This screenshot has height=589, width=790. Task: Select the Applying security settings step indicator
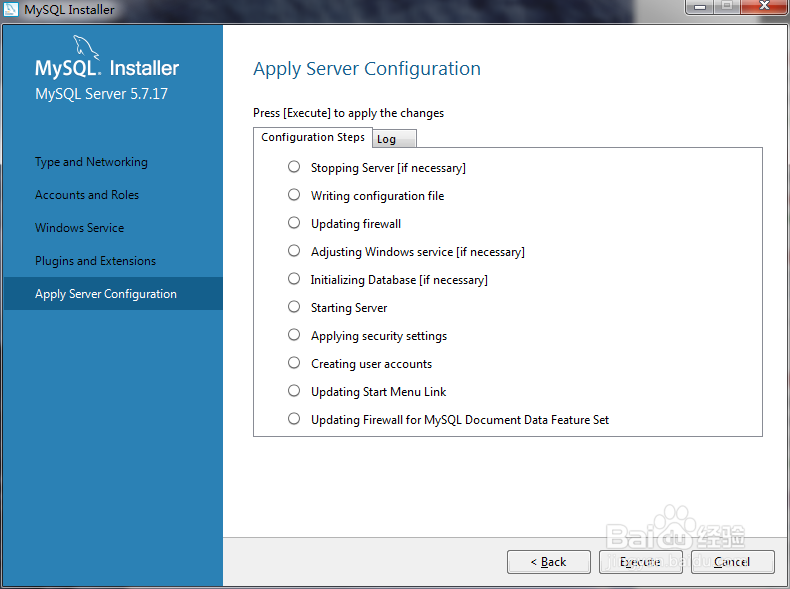click(x=294, y=335)
